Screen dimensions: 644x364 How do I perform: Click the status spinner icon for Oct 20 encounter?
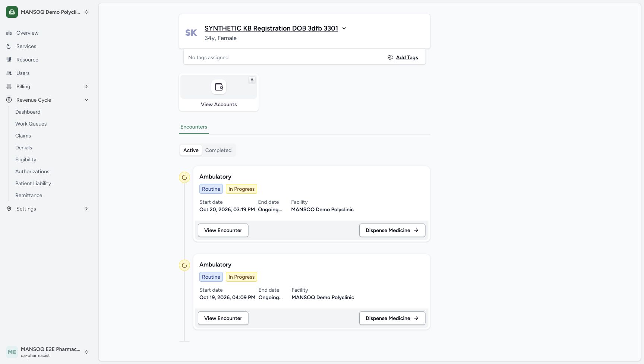(184, 177)
